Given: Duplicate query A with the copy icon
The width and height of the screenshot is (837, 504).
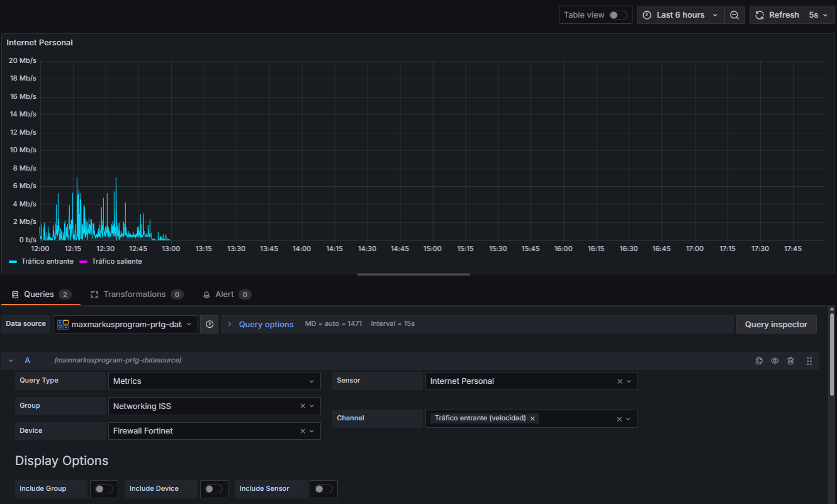Looking at the screenshot, I should pyautogui.click(x=759, y=361).
